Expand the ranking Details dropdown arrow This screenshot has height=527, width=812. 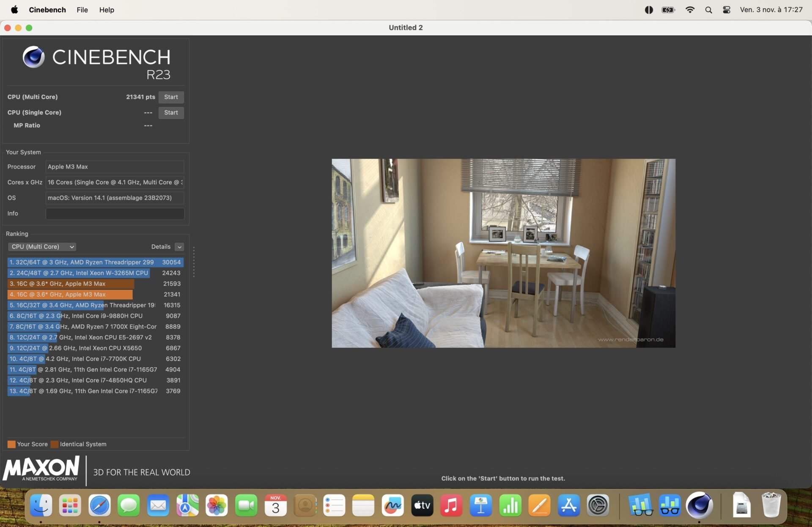(179, 247)
